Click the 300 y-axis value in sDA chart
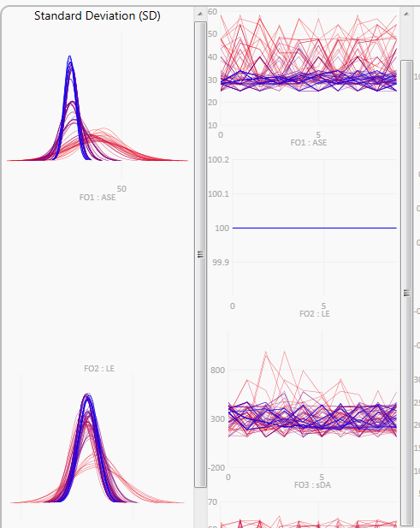This screenshot has width=420, height=528. [217, 419]
